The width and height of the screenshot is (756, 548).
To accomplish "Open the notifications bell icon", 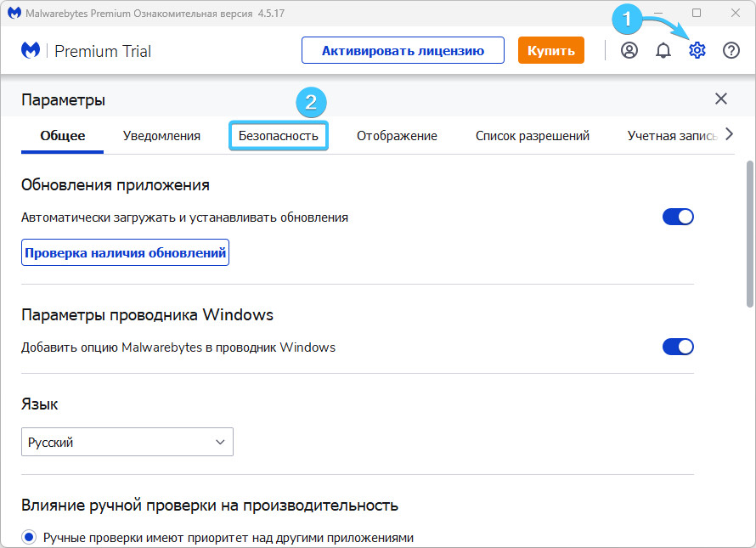I will click(663, 50).
